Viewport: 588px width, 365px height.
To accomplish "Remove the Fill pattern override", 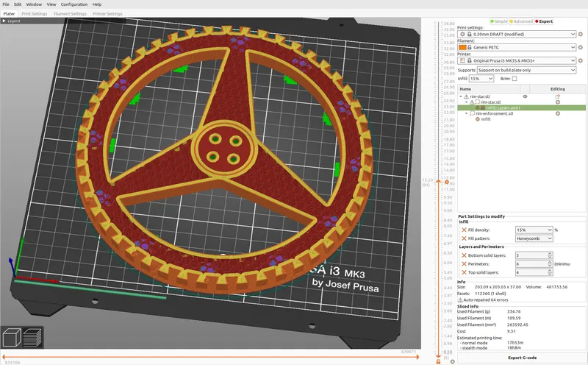I will coord(464,238).
